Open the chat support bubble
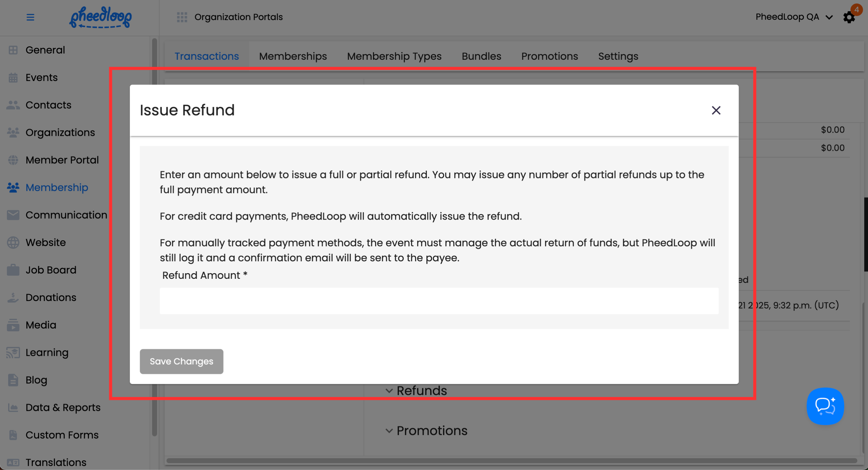Image resolution: width=868 pixels, height=470 pixels. point(825,406)
